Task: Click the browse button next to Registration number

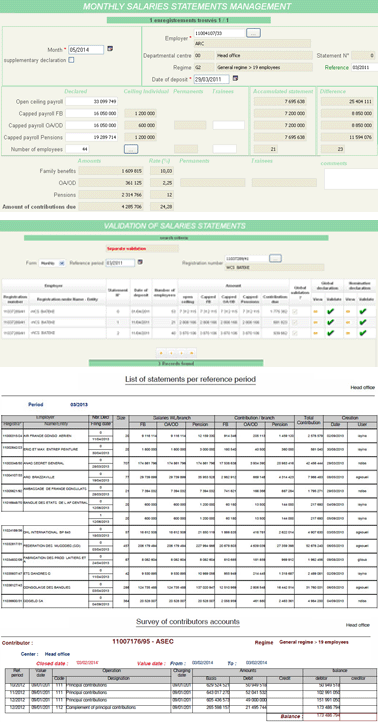Action: click(x=275, y=258)
